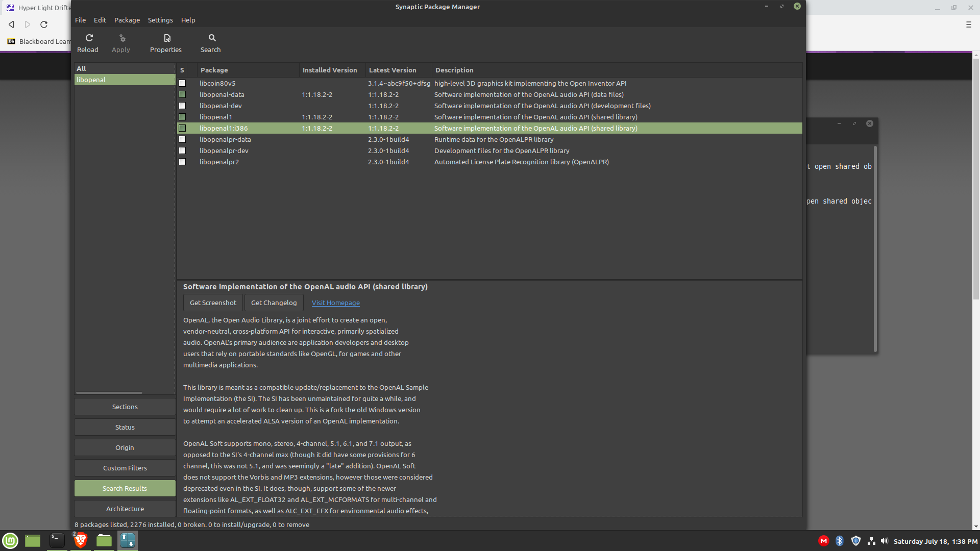Mark the libopenal-dev checkbox
The width and height of the screenshot is (980, 551).
(x=182, y=106)
